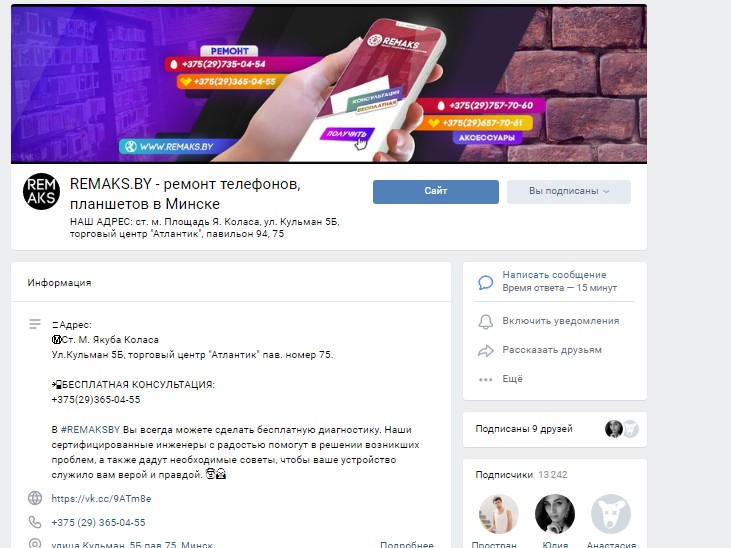The image size is (731, 548).
Task: Open the Подписчики 13 242 list
Action: [x=521, y=475]
